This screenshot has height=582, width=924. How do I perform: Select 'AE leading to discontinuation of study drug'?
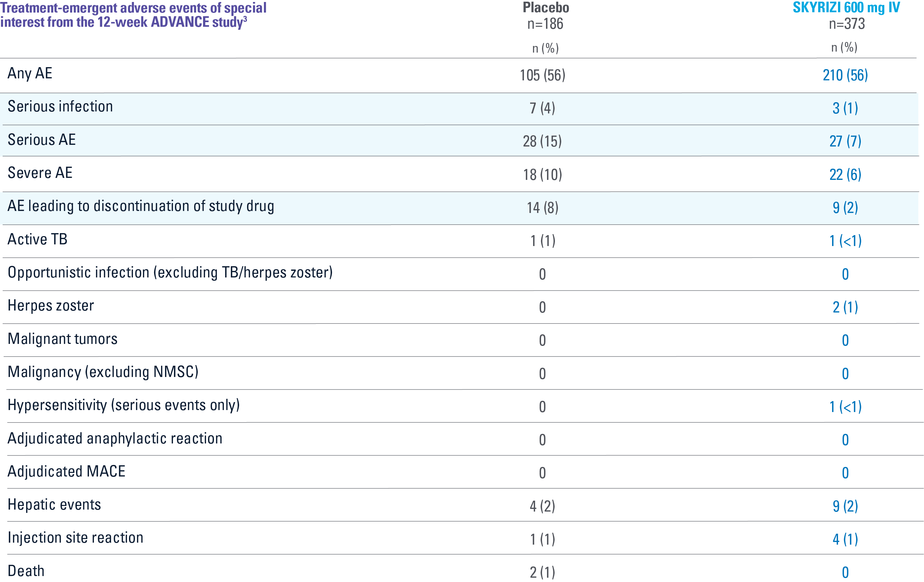tap(141, 206)
